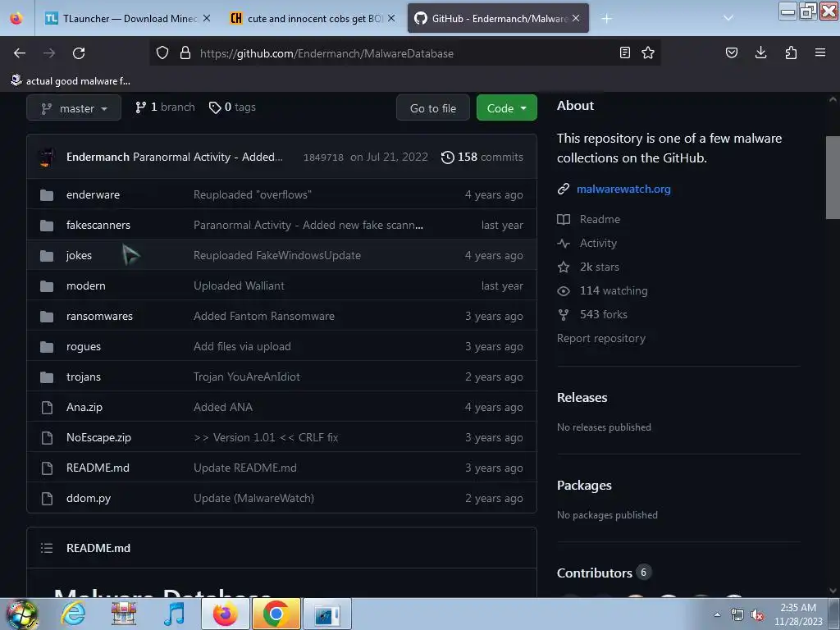View the 2k stars link

600,267
